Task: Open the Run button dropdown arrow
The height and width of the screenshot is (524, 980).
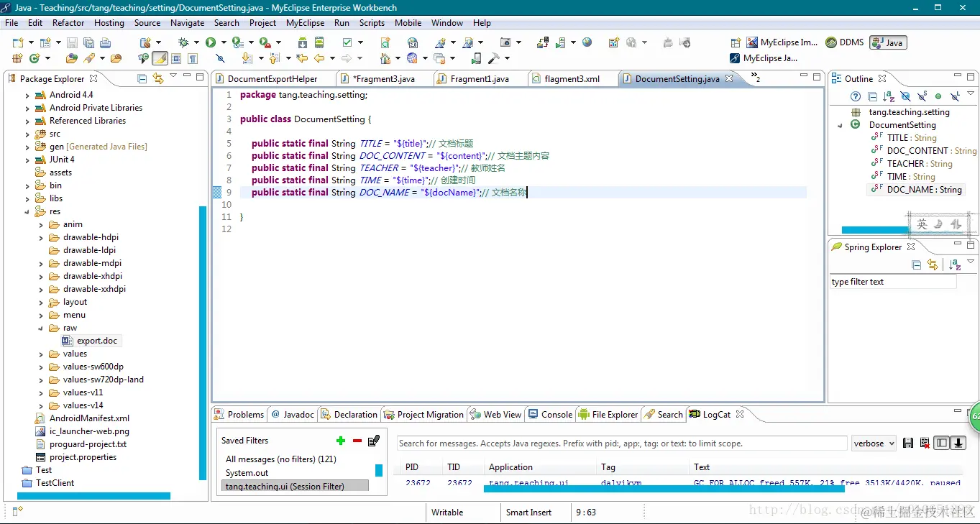Action: (224, 42)
